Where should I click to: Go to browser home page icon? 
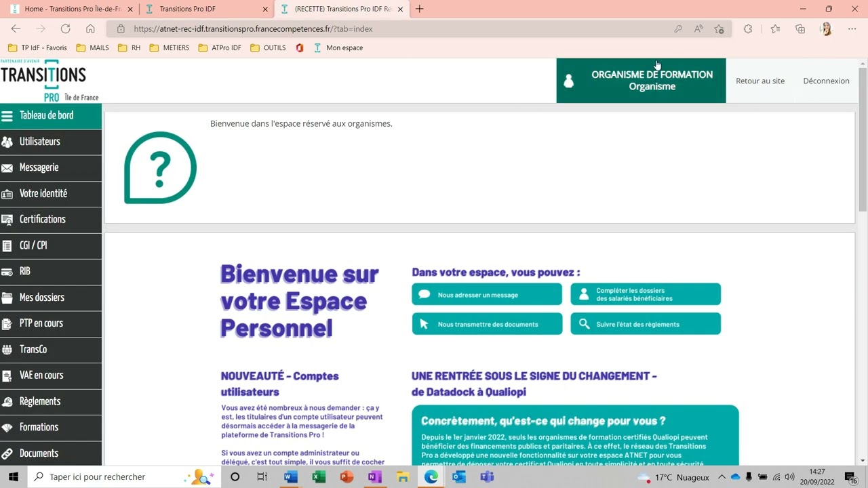(90, 29)
